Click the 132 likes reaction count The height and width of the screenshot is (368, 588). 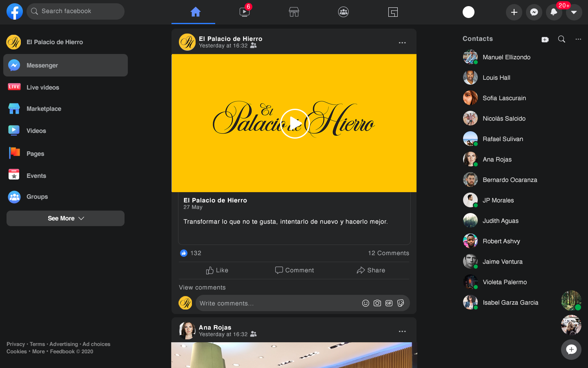tap(191, 253)
